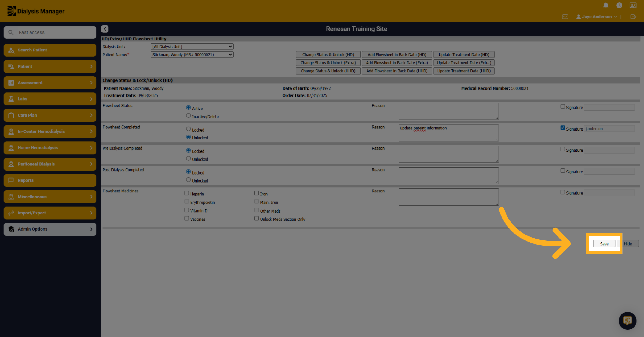Open the Patient Name dropdown
644x337 pixels.
[x=192, y=55]
